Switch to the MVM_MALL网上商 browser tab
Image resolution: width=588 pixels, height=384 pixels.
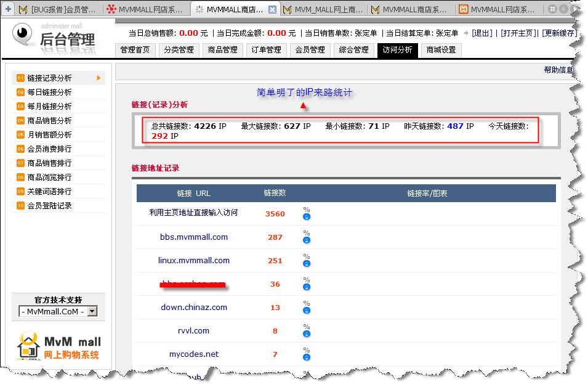(x=323, y=9)
